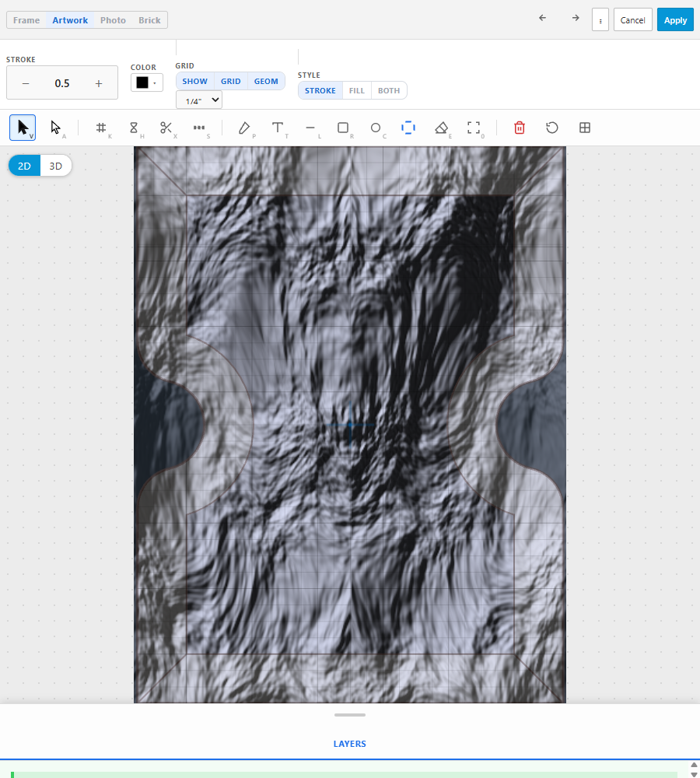Click the Apply button
Viewport: 700px width, 778px height.
pos(675,20)
